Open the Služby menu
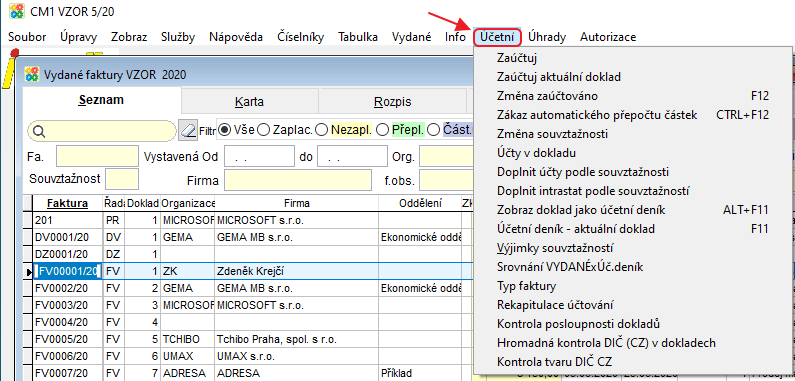The width and height of the screenshot is (795, 381). 178,37
